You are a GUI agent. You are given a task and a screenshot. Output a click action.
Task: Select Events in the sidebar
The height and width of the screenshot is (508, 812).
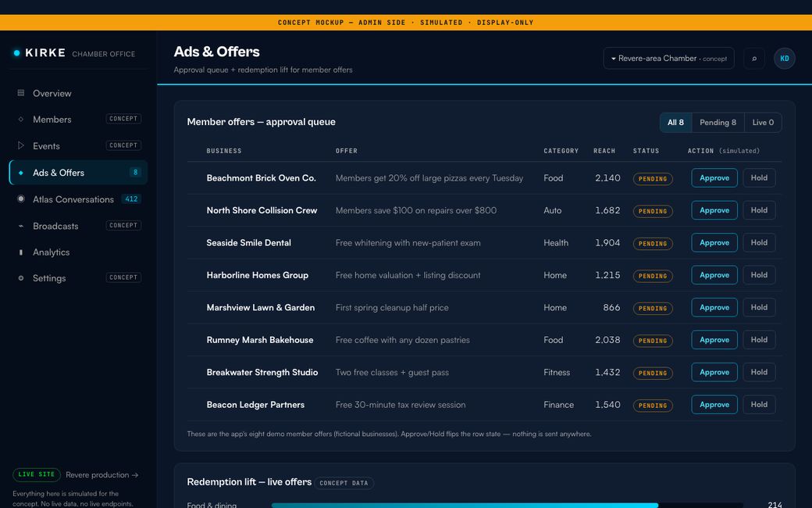(x=77, y=145)
